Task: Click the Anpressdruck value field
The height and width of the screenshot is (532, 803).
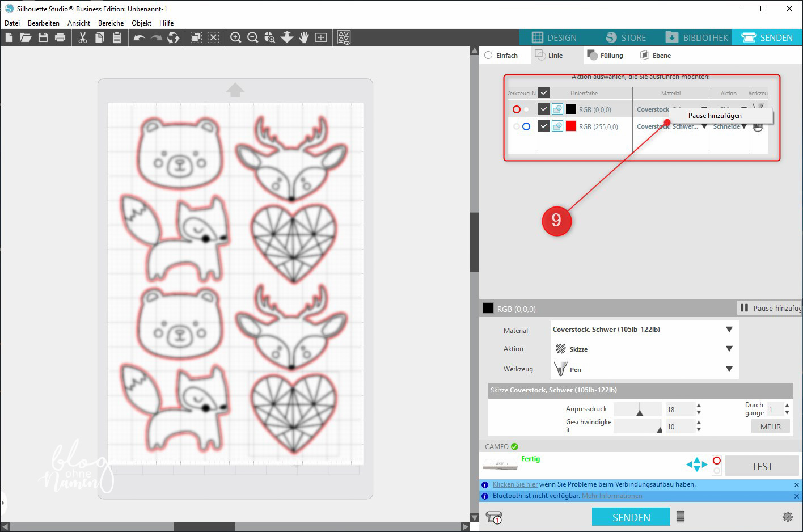Action: click(679, 409)
